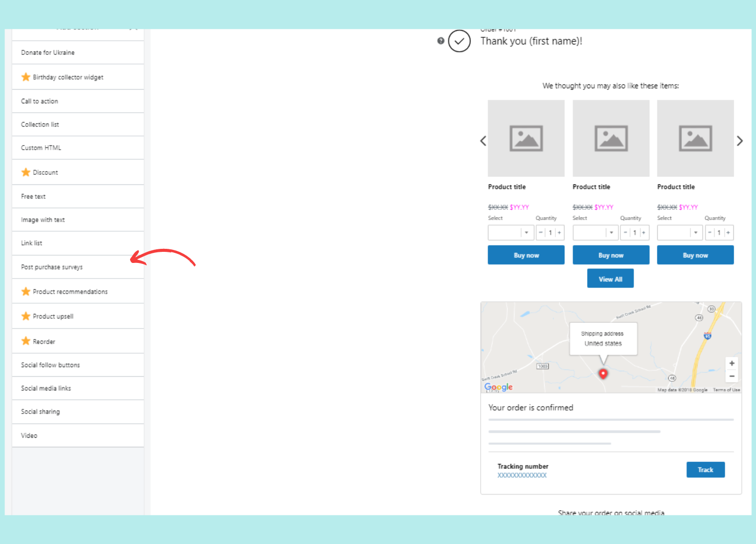Choose Collection list from the section list
Image resolution: width=756 pixels, height=544 pixels.
point(78,124)
